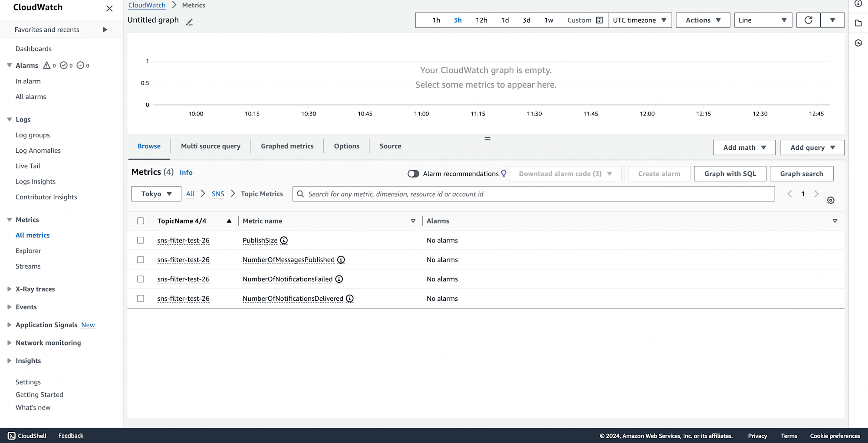Viewport: 868px width, 443px height.
Task: Switch to the Options tab
Action: point(347,146)
